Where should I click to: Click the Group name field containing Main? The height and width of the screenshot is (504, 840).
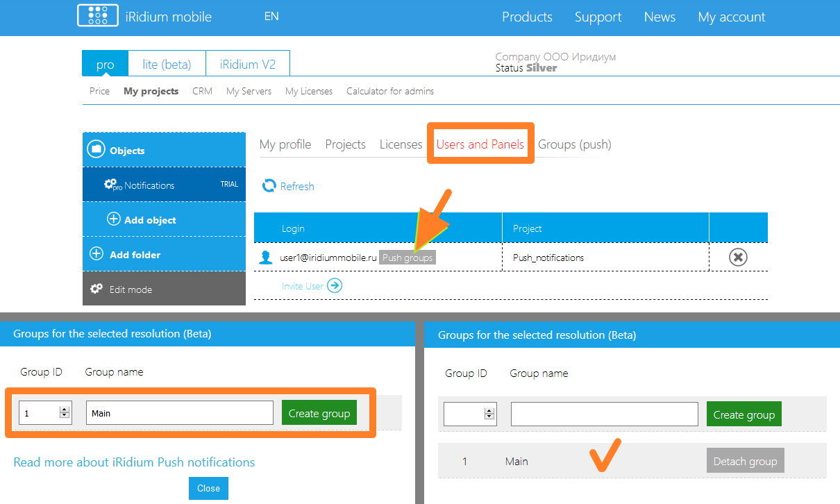[x=180, y=413]
